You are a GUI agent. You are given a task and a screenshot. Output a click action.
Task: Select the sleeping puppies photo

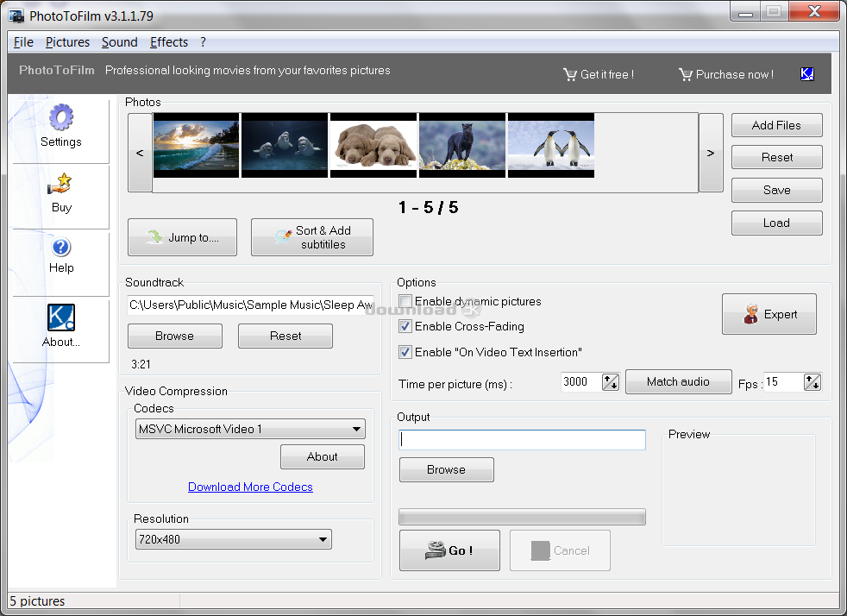[373, 145]
